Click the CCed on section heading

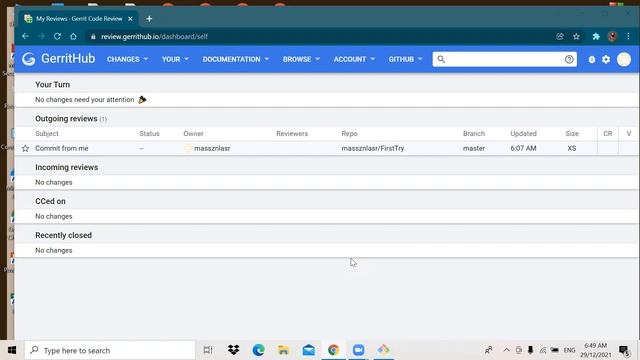50,201
